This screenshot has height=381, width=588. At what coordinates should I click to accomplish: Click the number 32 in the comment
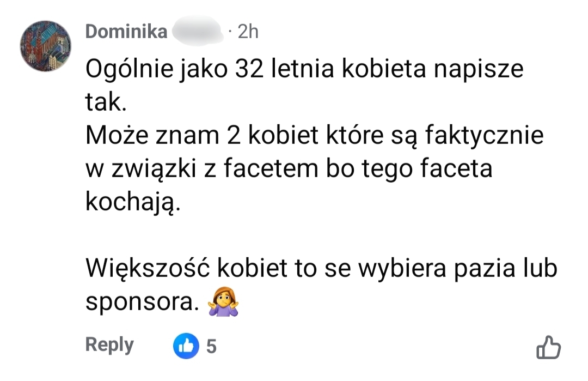pyautogui.click(x=249, y=69)
